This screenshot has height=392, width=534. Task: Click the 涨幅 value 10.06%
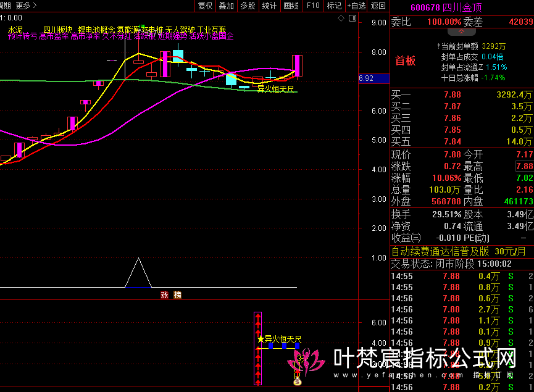tap(446, 178)
